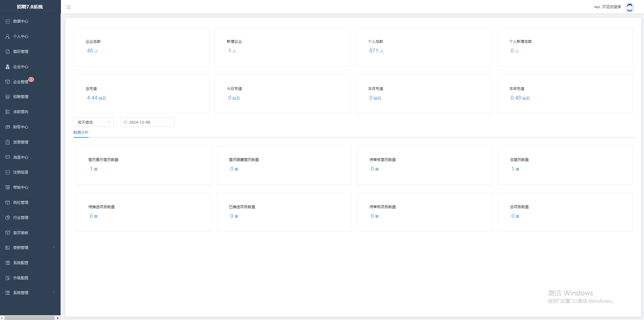Select the 数据分析 tab
Image resolution: width=644 pixels, height=320 pixels.
pos(81,132)
